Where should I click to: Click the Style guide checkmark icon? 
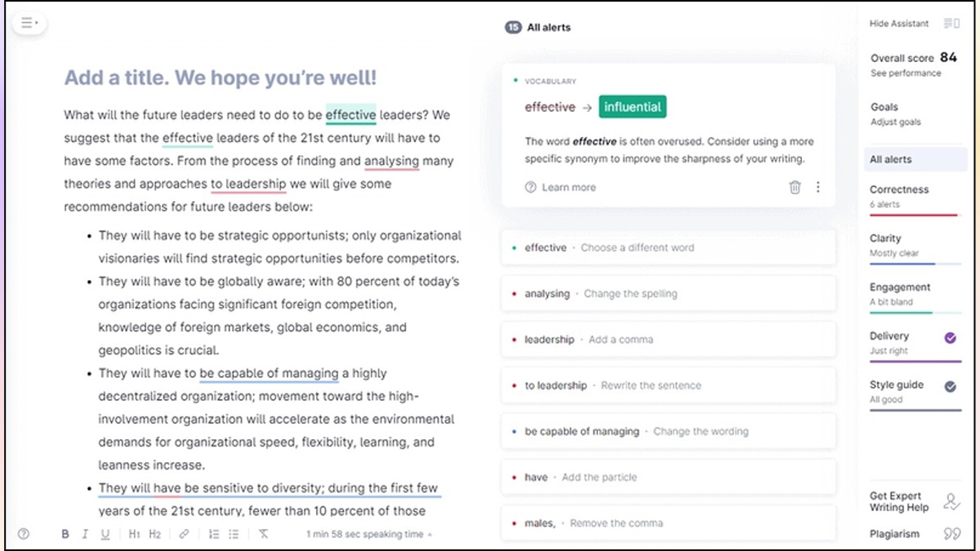[951, 387]
